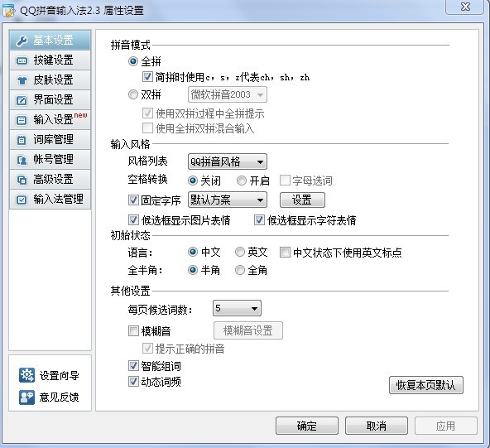
Task: Click the 确定 button
Action: tap(307, 426)
